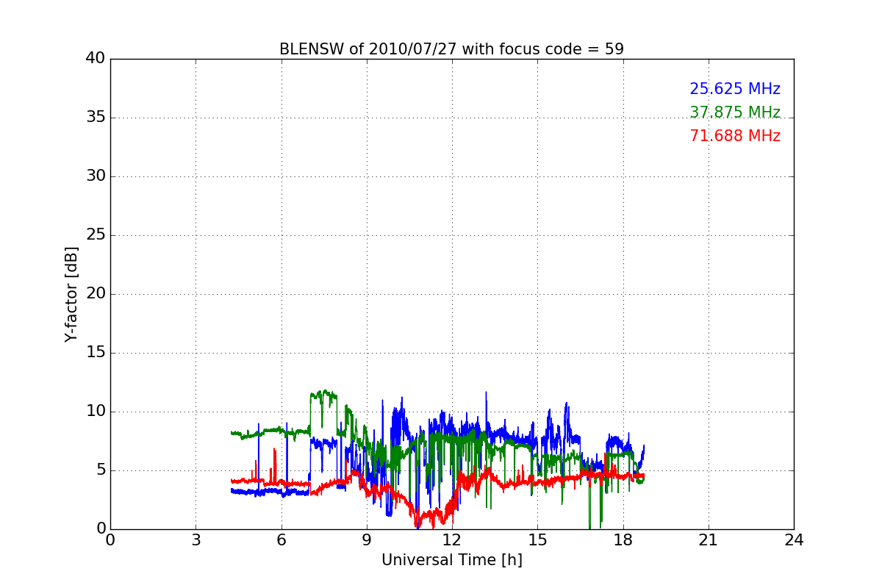Select the blue 25.625 MHz legend label
This screenshot has width=882, height=588.
735,89
